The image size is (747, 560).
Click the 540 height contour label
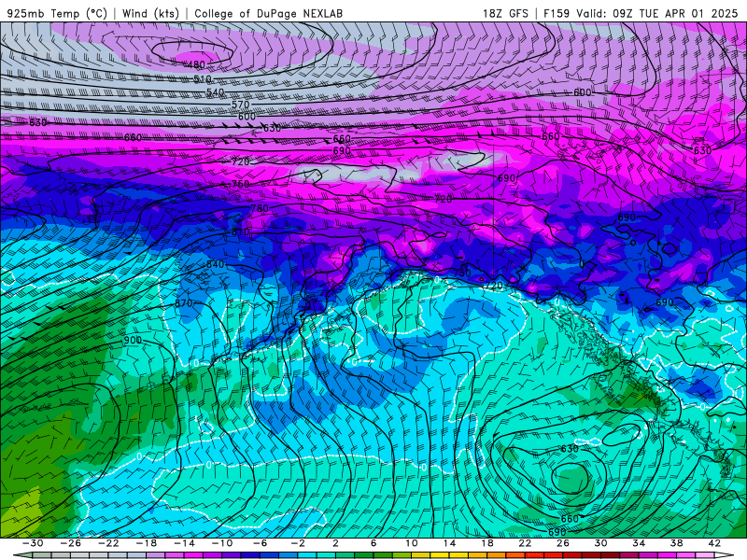[216, 92]
